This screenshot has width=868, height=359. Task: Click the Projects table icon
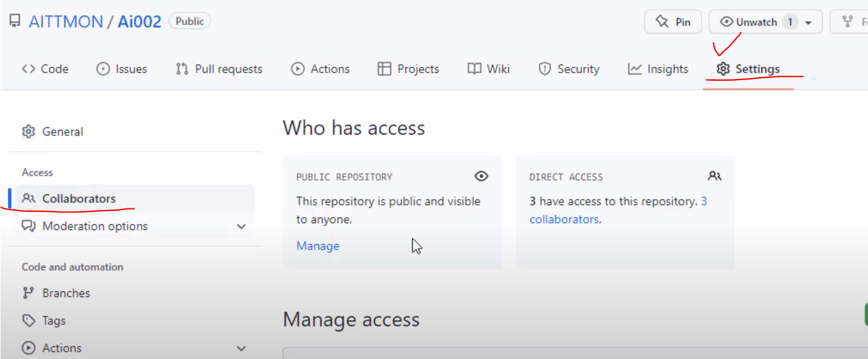pyautogui.click(x=384, y=69)
